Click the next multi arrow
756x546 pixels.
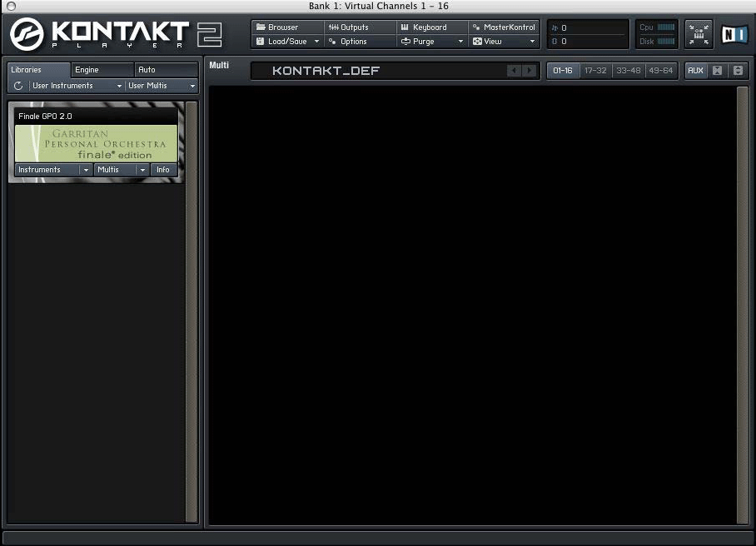tap(530, 71)
